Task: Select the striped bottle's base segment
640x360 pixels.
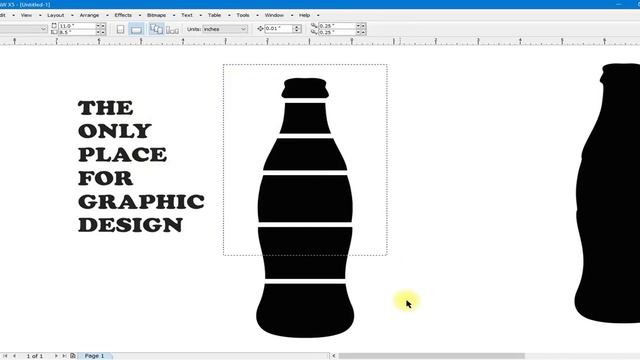Action: [305, 311]
